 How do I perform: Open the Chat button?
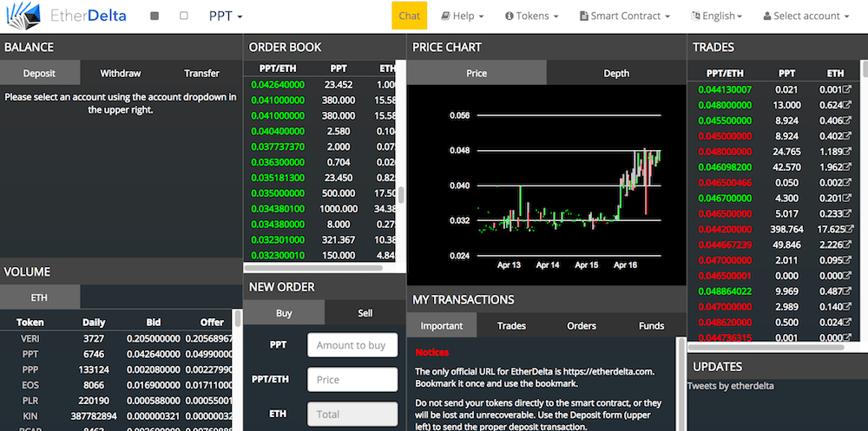(x=409, y=16)
